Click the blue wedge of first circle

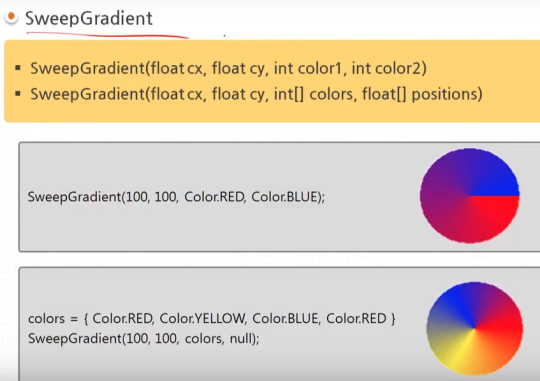click(494, 179)
